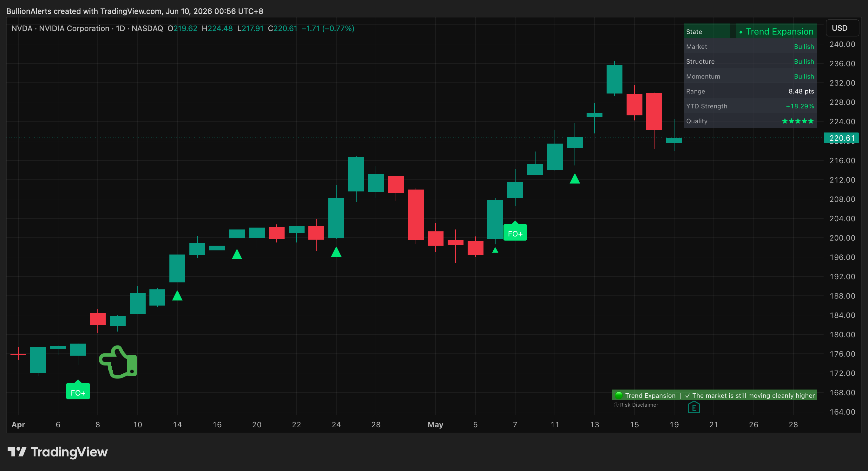Open the USD currency selector
868x471 pixels.
click(842, 28)
